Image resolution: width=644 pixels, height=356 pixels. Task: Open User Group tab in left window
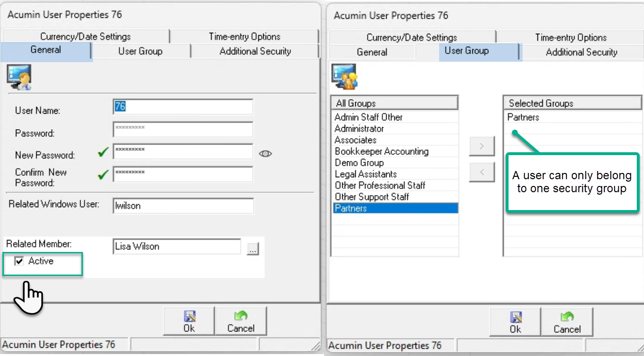pyautogui.click(x=140, y=51)
